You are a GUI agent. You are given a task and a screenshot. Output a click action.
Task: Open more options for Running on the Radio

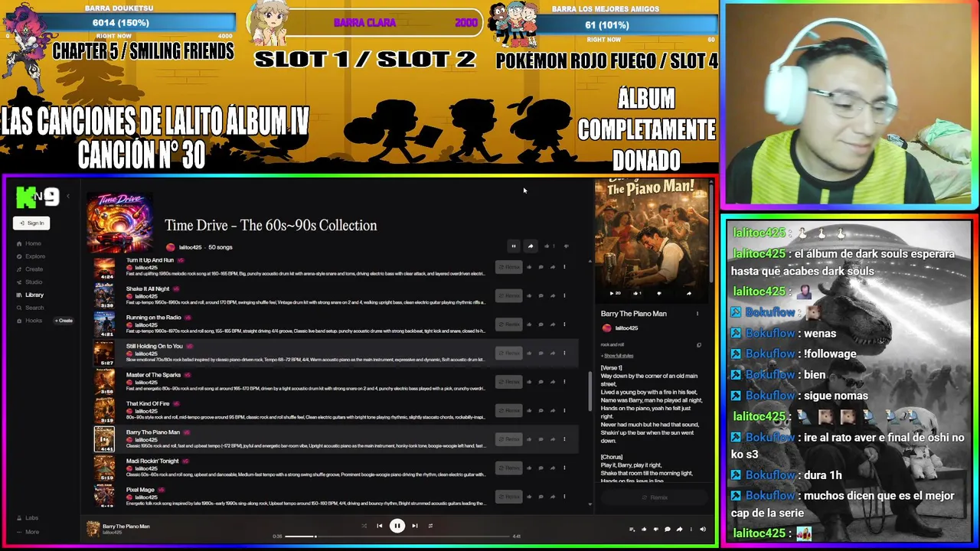[x=564, y=324]
